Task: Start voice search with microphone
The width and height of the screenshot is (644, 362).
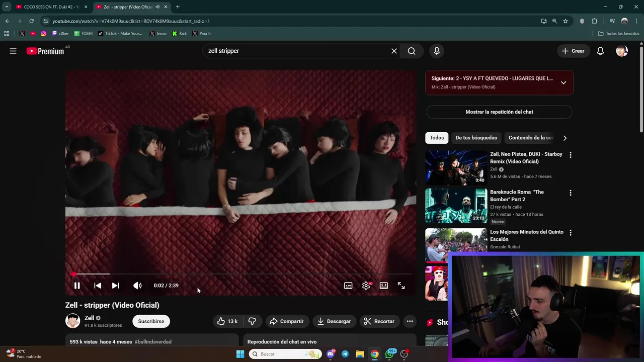Action: [x=437, y=51]
